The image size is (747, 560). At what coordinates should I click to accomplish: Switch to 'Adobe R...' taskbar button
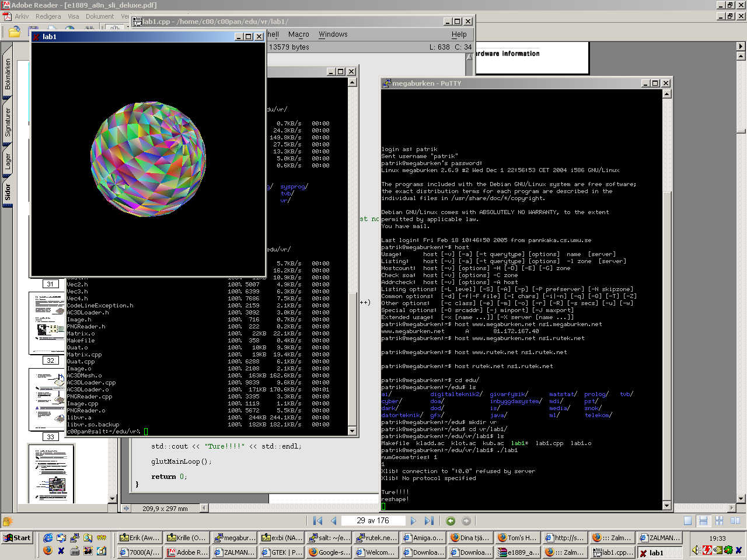point(186,552)
